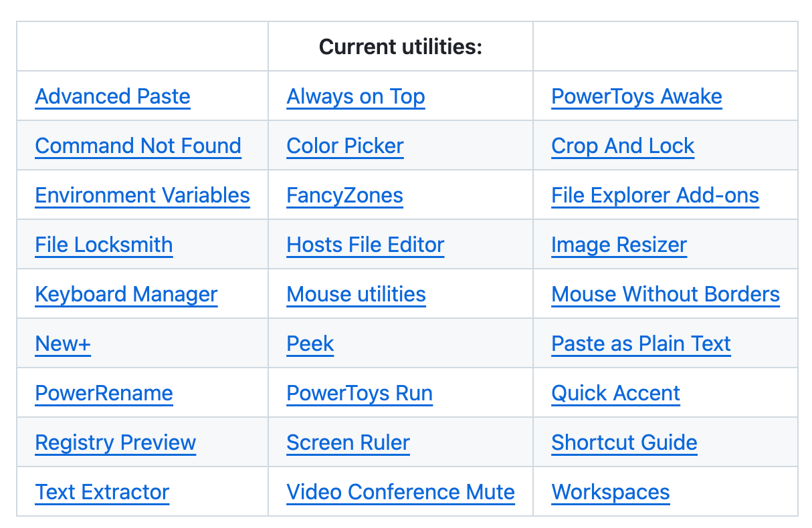Viewport: 812px width, 528px height.
Task: Open the Hosts File Editor link
Action: 366,245
